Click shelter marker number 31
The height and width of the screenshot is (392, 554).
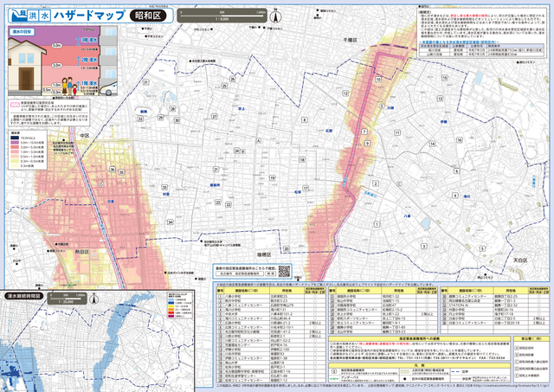145,82
